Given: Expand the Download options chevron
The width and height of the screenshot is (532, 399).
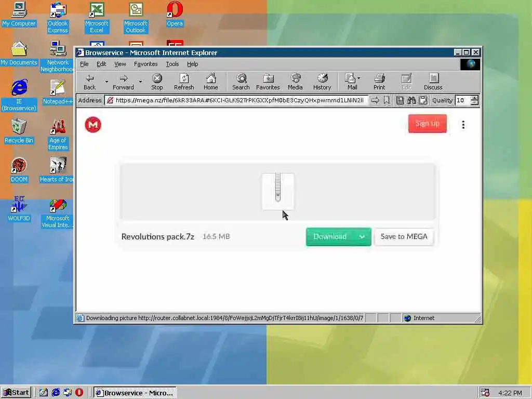Looking at the screenshot, I should point(362,237).
